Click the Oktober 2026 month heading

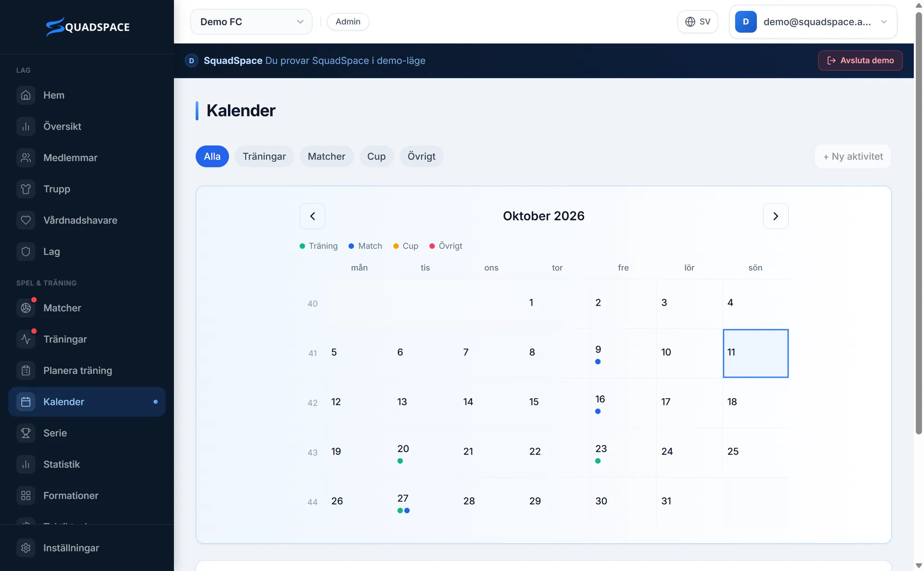pos(544,216)
